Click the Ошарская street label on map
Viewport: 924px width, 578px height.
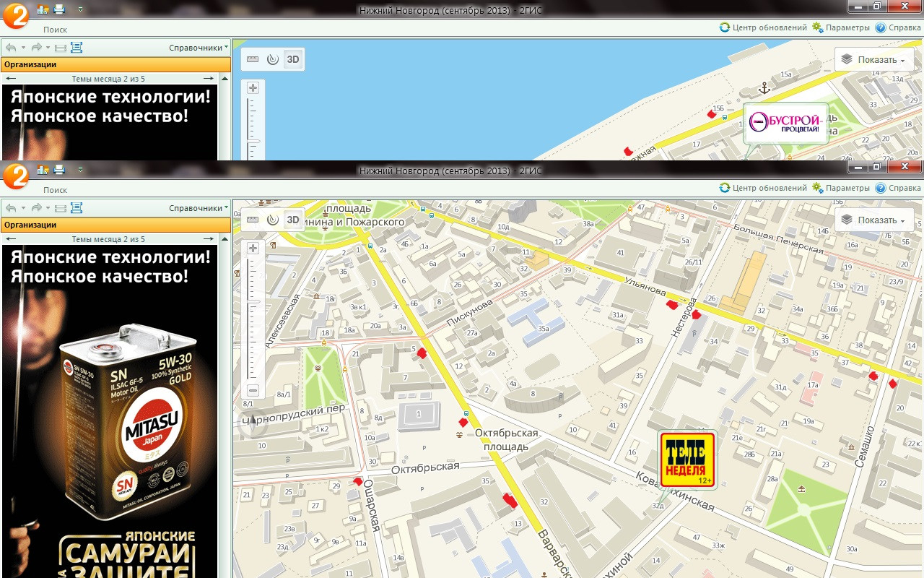tap(371, 506)
